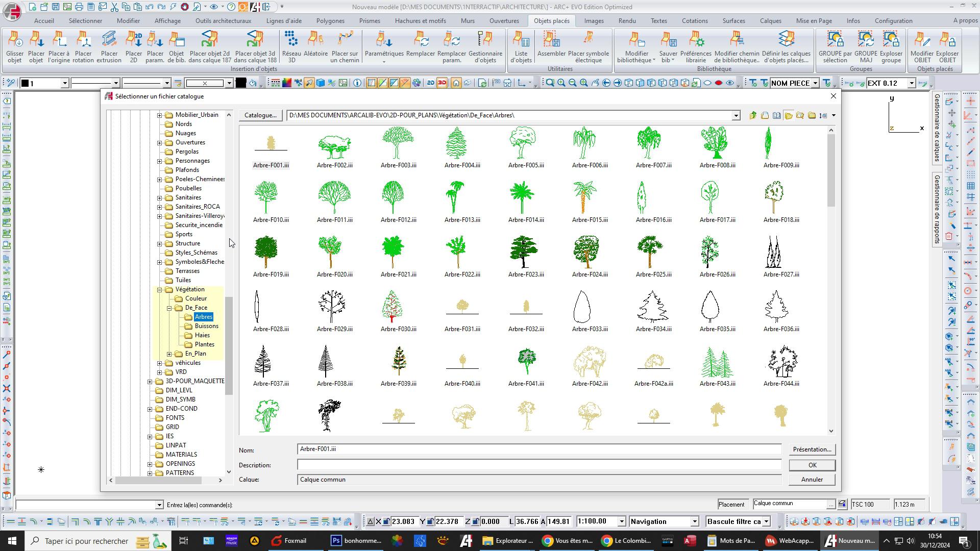Switch to the Cotations ribbon tab
980x551 pixels.
pyautogui.click(x=694, y=21)
